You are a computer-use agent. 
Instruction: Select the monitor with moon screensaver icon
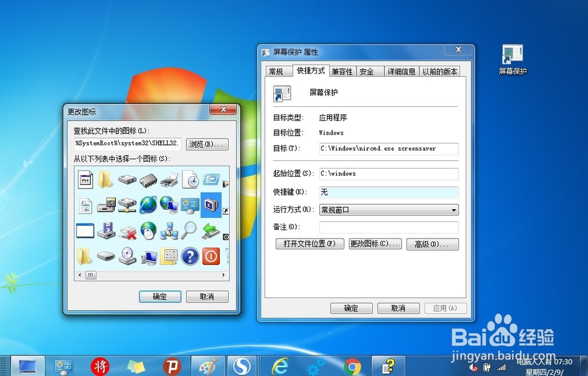pos(211,205)
